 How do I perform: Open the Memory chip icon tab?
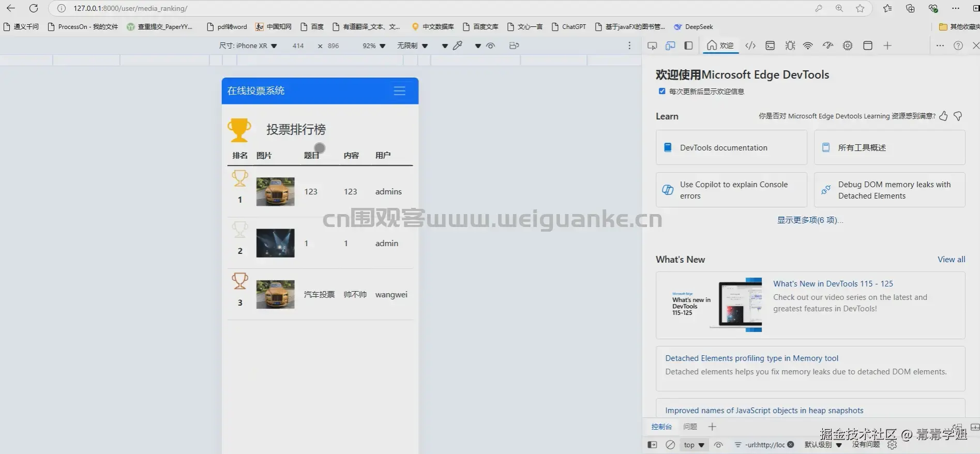[848, 46]
